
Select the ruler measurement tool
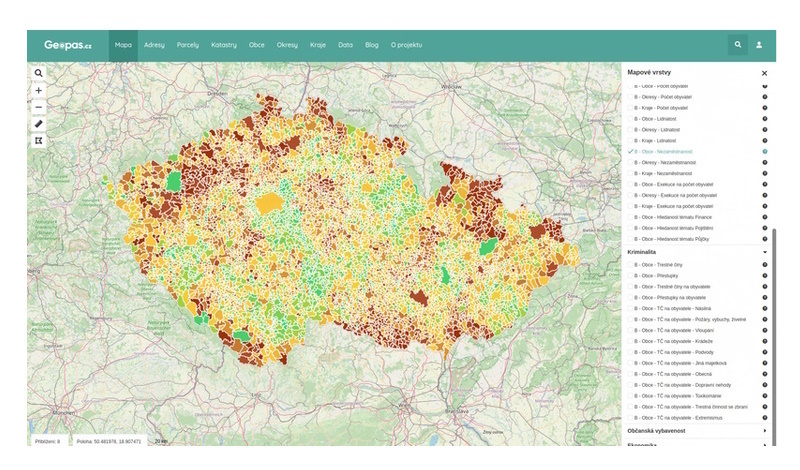pyautogui.click(x=39, y=124)
